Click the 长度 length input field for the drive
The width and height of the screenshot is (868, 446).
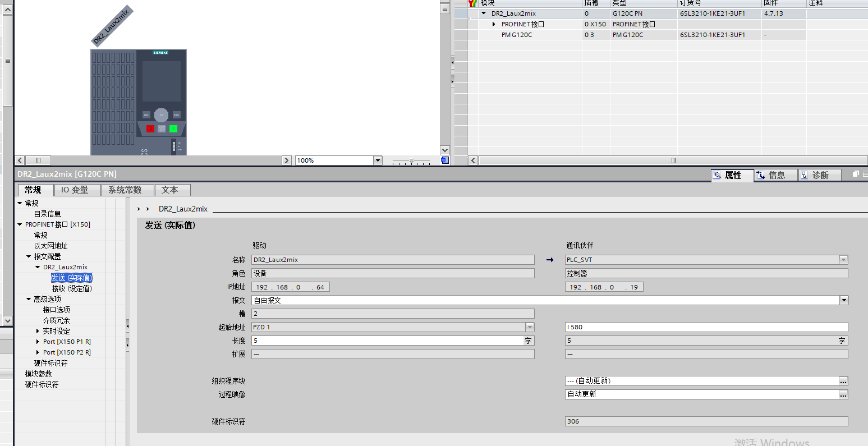click(x=388, y=341)
